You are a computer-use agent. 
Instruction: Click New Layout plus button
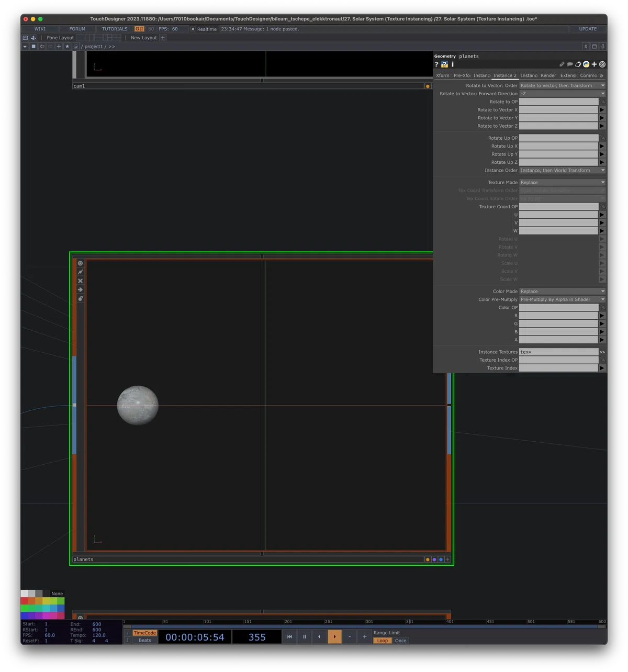point(163,38)
